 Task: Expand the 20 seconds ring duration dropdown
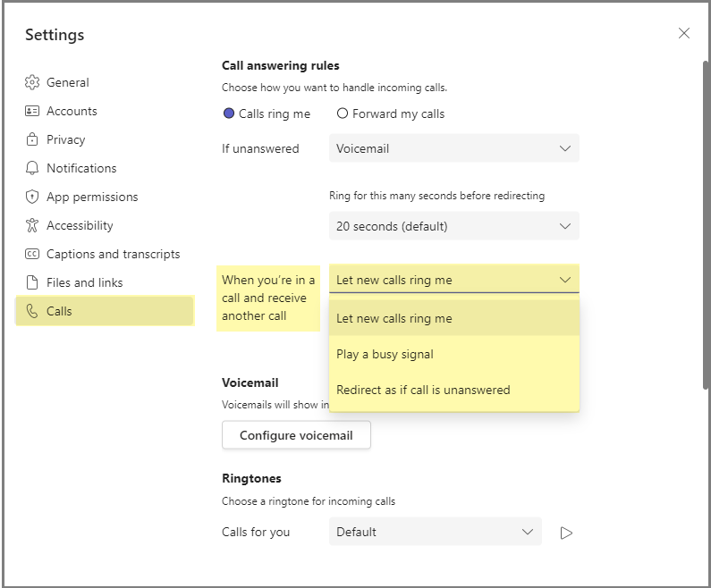pos(453,226)
